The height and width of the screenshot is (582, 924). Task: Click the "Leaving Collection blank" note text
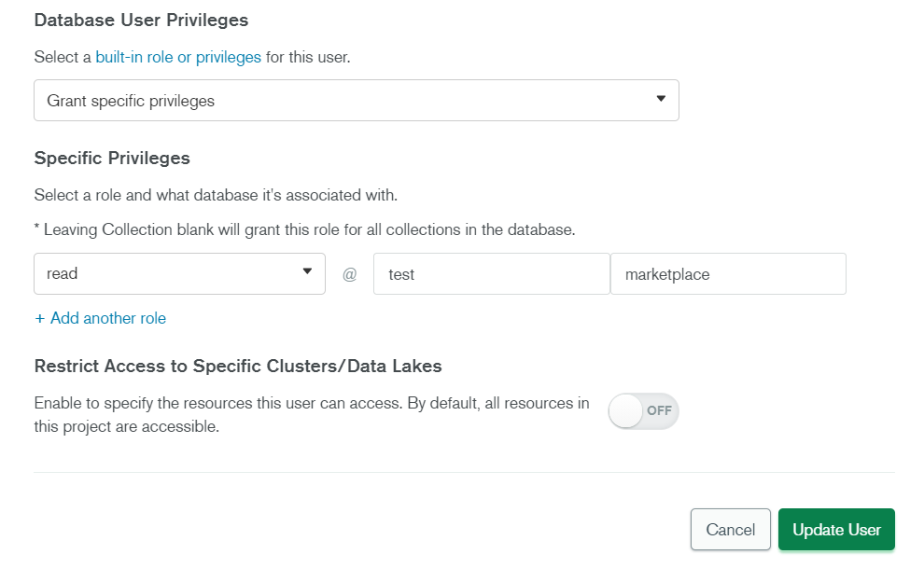pos(304,229)
